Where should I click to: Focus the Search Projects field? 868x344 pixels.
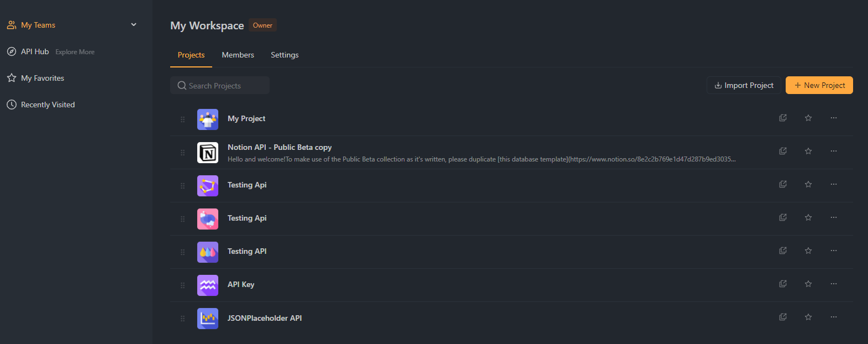click(x=220, y=85)
